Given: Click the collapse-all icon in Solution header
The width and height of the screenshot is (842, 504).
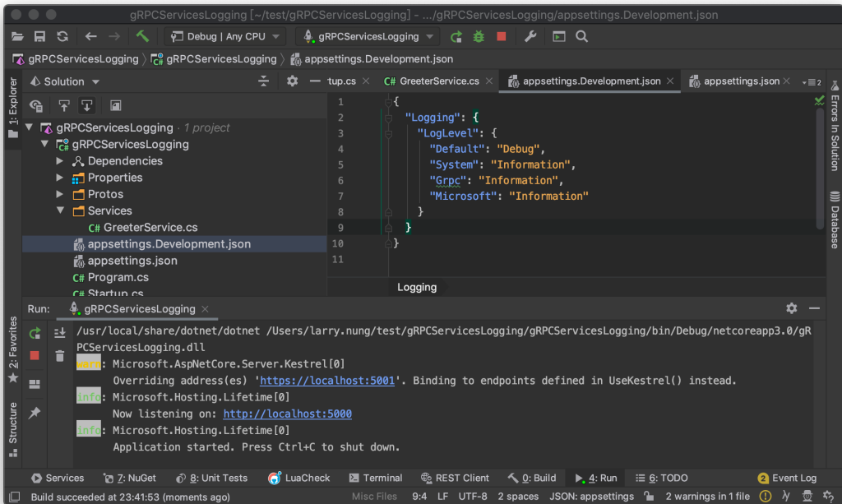Looking at the screenshot, I should click(x=263, y=81).
